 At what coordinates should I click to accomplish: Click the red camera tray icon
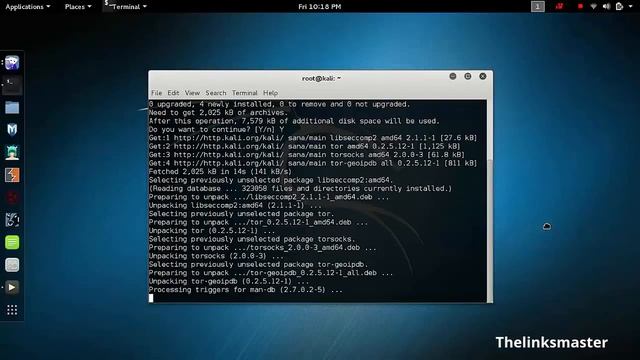pyautogui.click(x=559, y=7)
